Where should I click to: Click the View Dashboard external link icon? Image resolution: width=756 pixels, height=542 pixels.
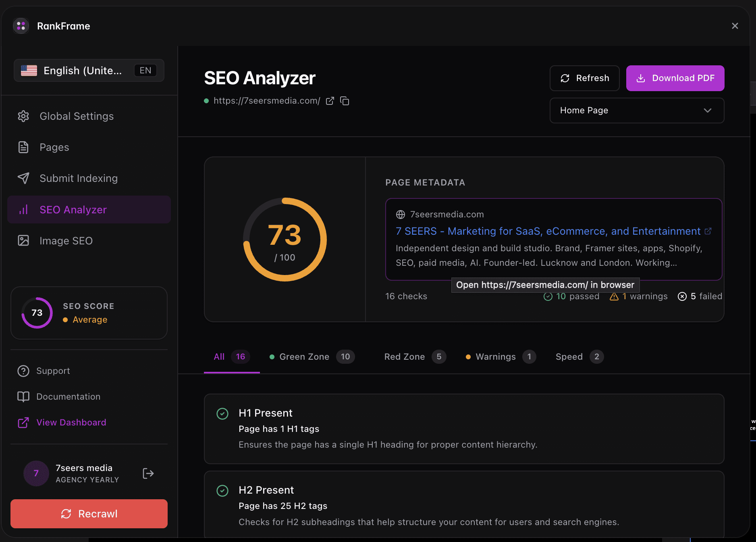(x=23, y=423)
